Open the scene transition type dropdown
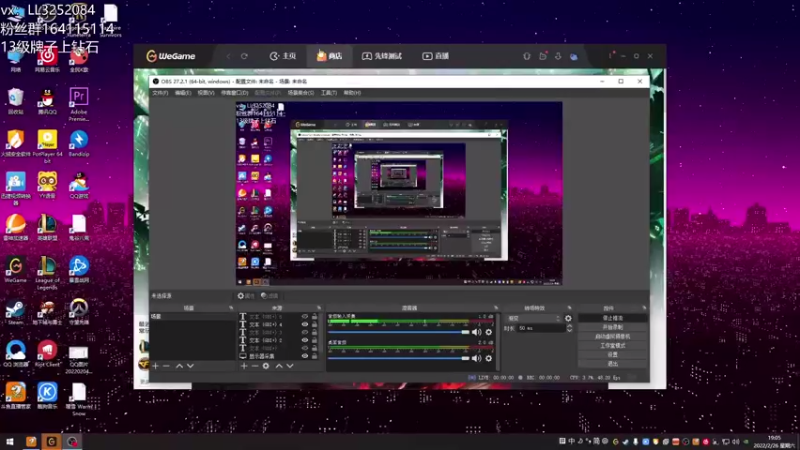 click(533, 318)
